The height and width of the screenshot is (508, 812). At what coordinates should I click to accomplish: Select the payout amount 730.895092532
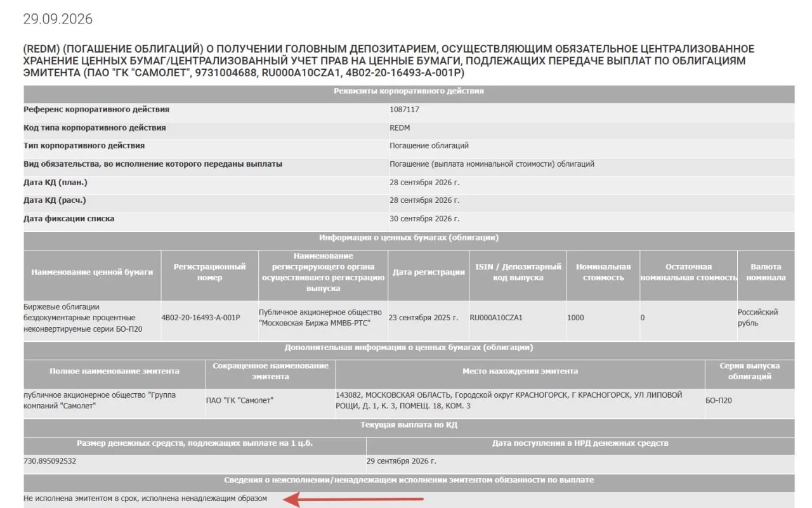[x=49, y=461]
